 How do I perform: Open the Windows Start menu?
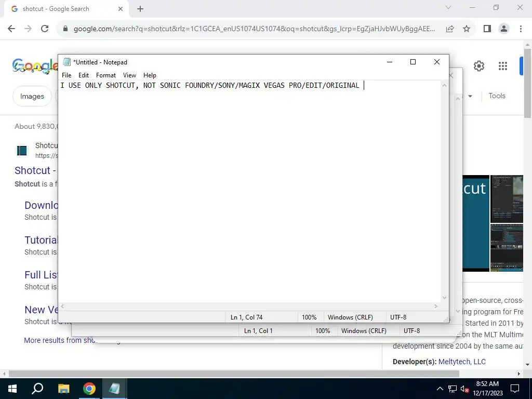point(12,389)
